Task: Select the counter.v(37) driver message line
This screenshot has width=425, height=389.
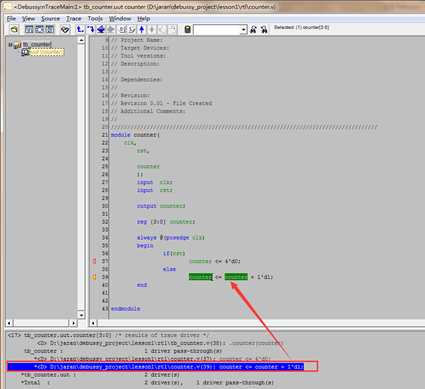Action: pos(152,359)
